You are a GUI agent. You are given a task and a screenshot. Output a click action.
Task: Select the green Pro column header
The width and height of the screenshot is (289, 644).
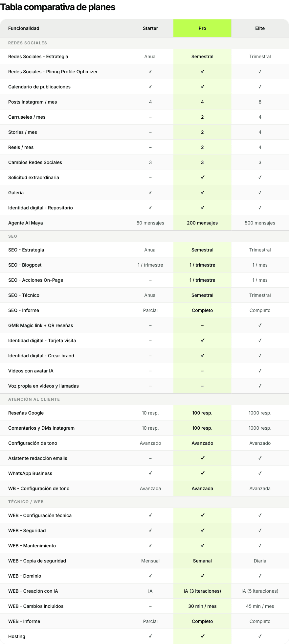pos(202,28)
